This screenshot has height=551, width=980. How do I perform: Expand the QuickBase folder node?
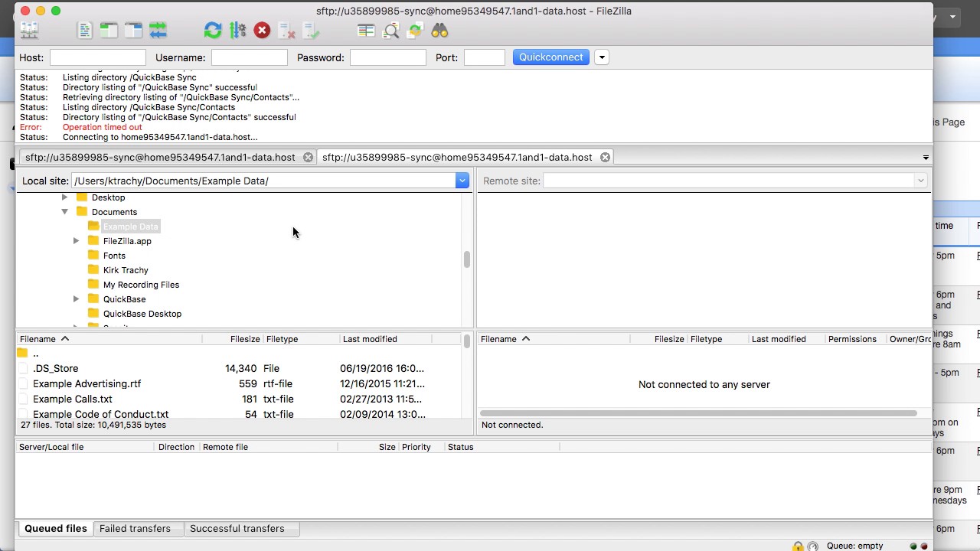click(x=77, y=299)
